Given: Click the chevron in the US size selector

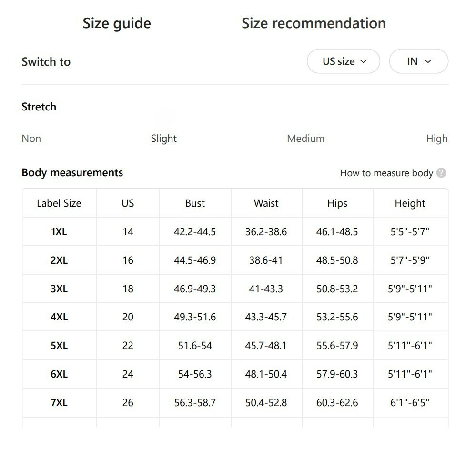Looking at the screenshot, I should 364,61.
